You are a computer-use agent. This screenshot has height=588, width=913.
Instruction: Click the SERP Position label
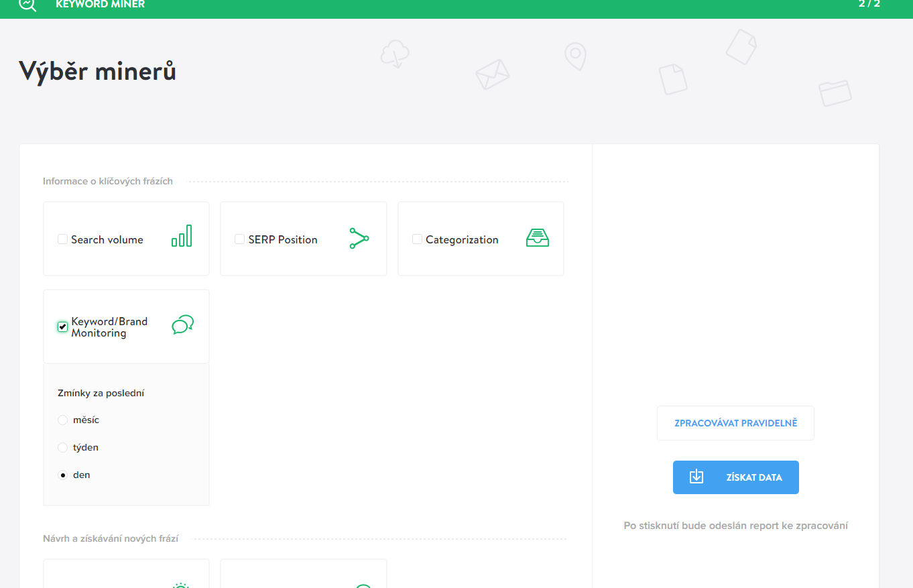283,239
